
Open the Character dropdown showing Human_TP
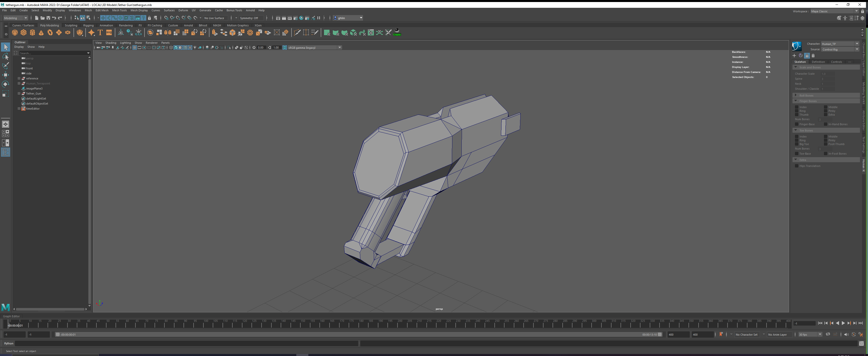[840, 44]
